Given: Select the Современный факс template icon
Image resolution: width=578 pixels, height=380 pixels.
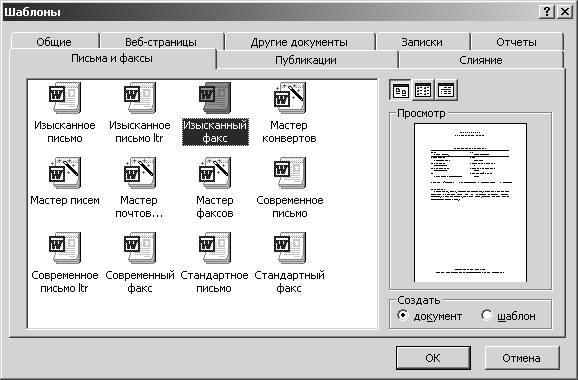Looking at the screenshot, I should tap(140, 248).
